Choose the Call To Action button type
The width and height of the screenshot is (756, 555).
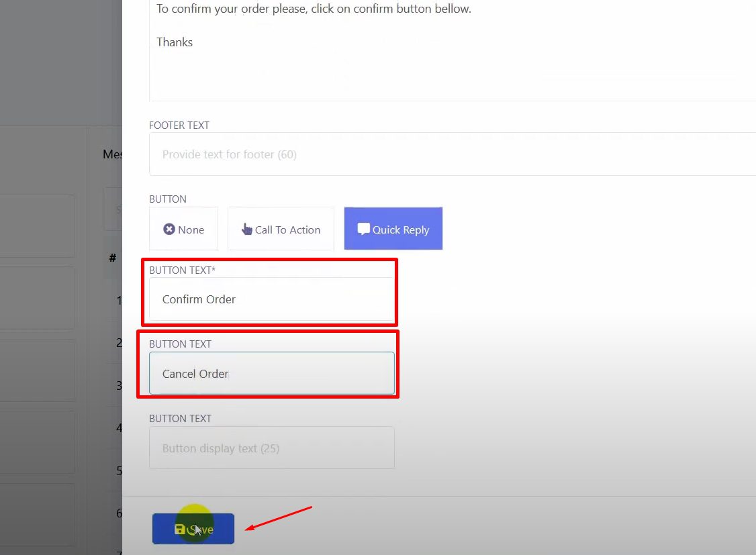pyautogui.click(x=281, y=229)
